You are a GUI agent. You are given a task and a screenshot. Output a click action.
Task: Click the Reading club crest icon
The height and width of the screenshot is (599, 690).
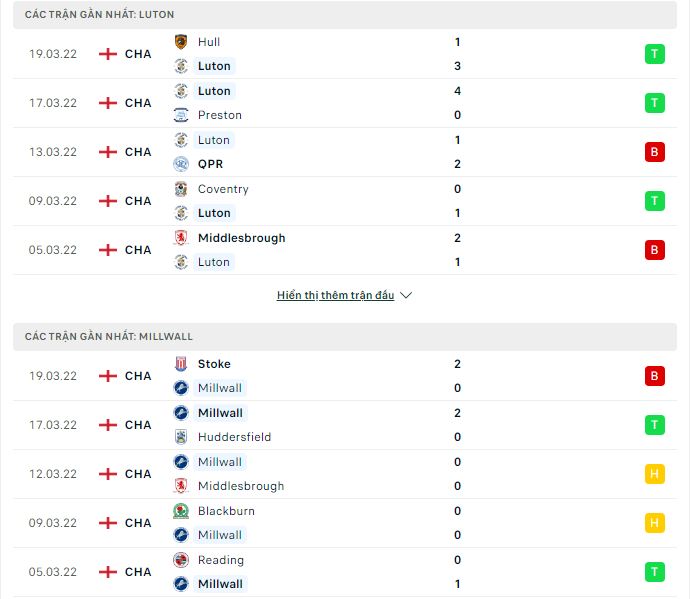181,560
